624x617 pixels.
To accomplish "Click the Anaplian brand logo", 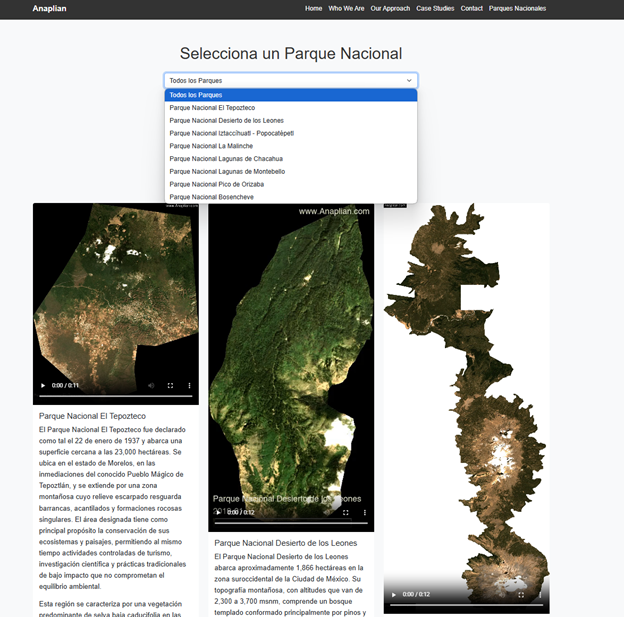I will (x=49, y=8).
